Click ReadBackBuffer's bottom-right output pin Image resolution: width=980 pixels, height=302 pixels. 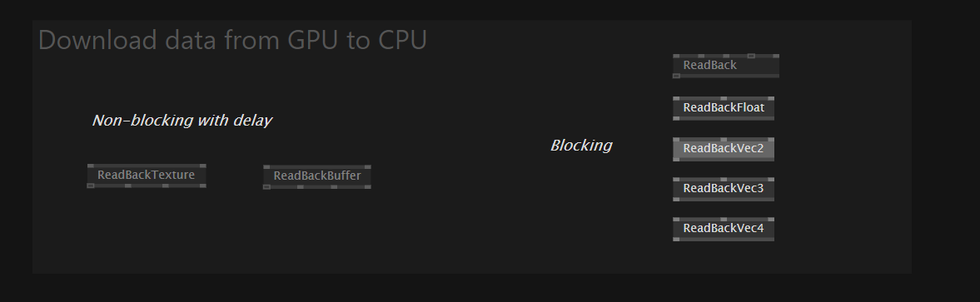point(367,186)
